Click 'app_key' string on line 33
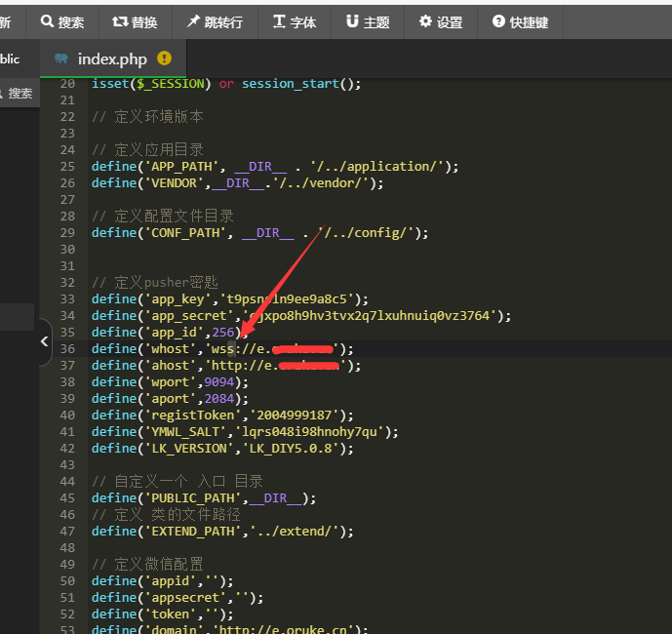This screenshot has width=672, height=634. (x=178, y=299)
